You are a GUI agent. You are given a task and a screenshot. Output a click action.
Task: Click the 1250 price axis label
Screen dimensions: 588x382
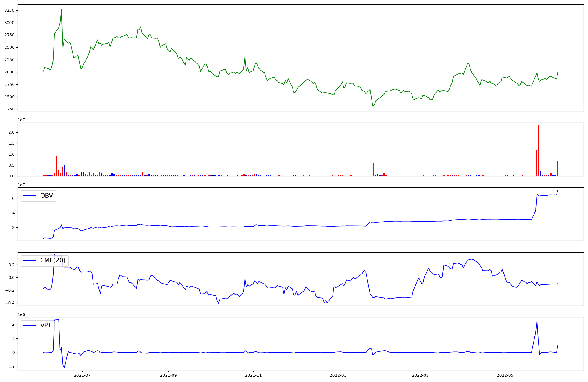point(10,109)
